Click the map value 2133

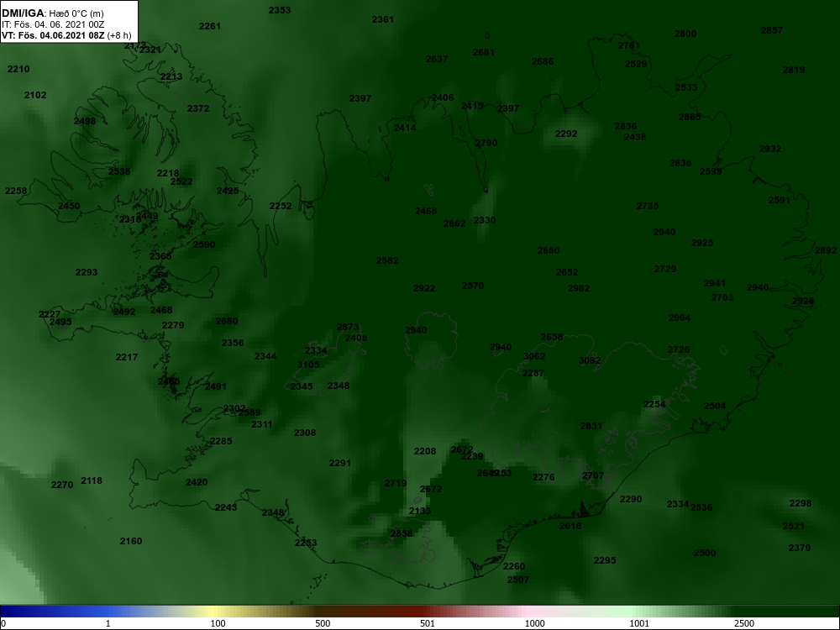click(x=419, y=511)
